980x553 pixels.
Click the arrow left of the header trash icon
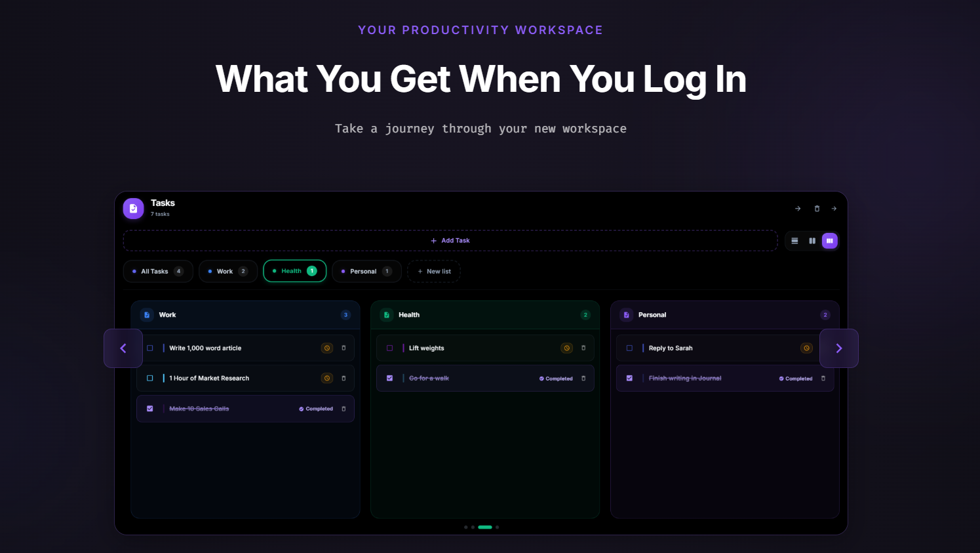(798, 209)
